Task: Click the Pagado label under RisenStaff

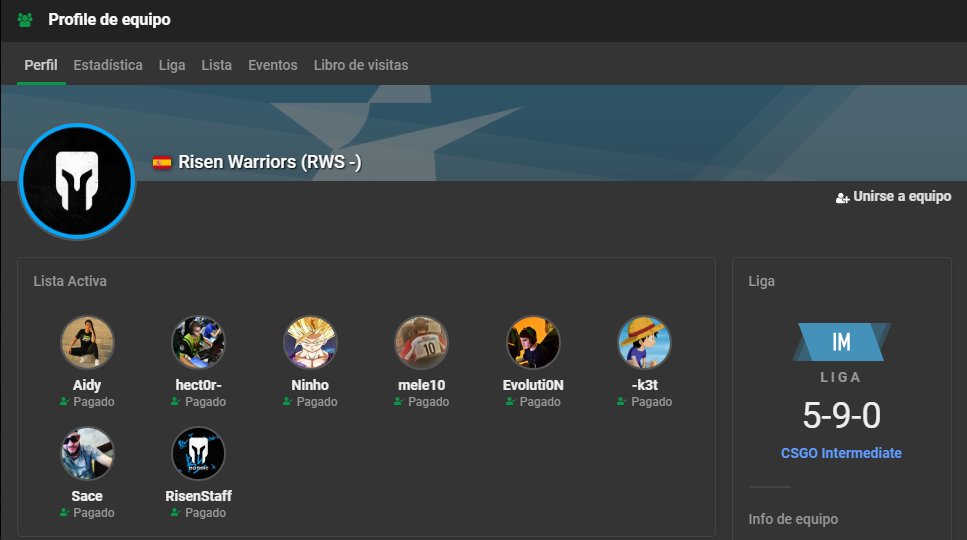Action: [x=205, y=513]
